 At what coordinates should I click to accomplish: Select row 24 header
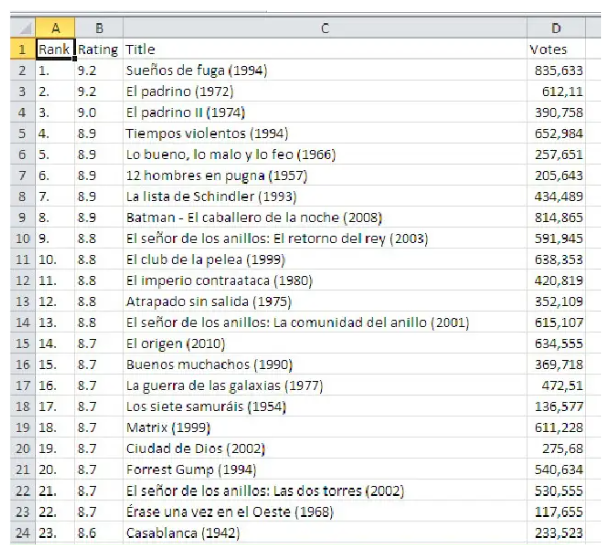(x=21, y=533)
